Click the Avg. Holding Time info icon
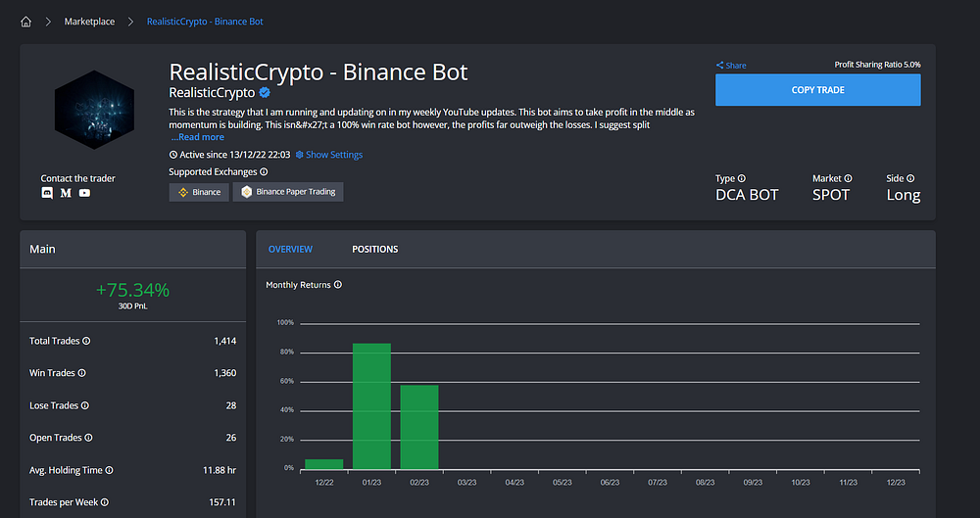The height and width of the screenshot is (518, 980). click(x=110, y=471)
